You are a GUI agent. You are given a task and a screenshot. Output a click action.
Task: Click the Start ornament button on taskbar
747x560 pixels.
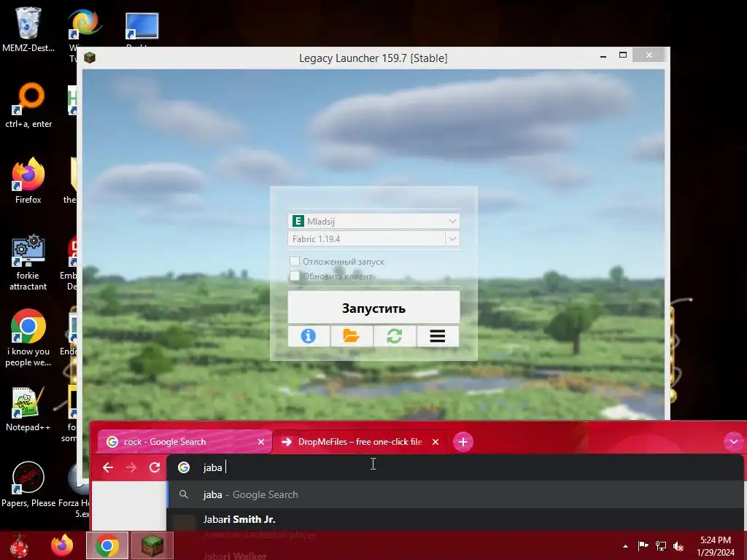(20, 545)
